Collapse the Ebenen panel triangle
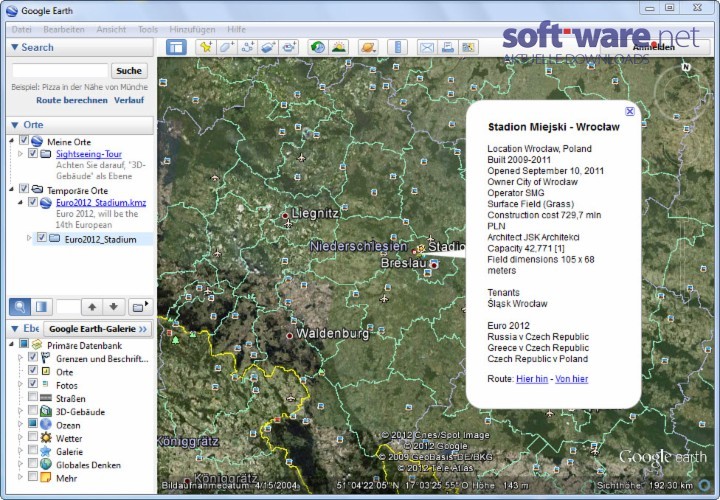720x500 pixels. pos(14,329)
